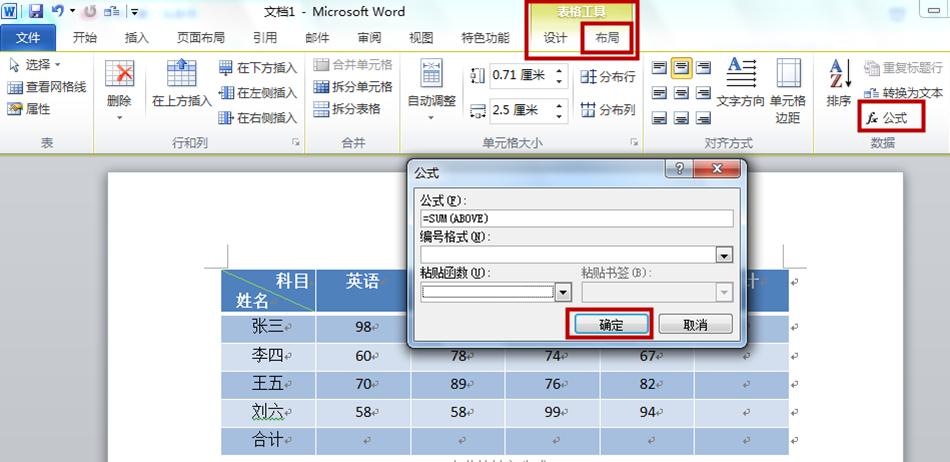Open the 单元格大小 group dialog launcher
This screenshot has width=950, height=462.
pos(634,142)
